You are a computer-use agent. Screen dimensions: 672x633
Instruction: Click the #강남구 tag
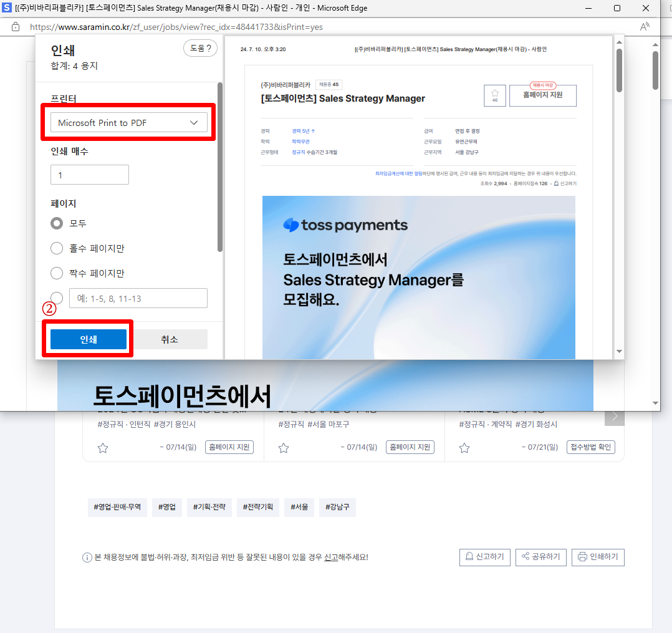point(337,507)
